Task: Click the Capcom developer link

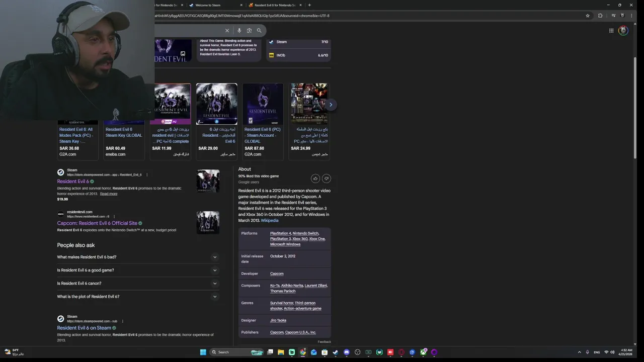Action: (277, 274)
